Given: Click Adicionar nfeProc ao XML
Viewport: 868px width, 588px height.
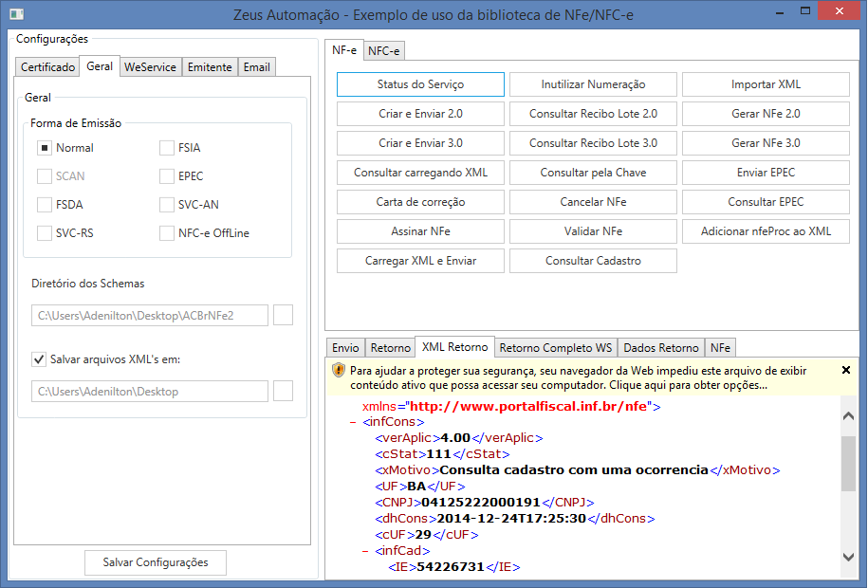Looking at the screenshot, I should tap(766, 230).
